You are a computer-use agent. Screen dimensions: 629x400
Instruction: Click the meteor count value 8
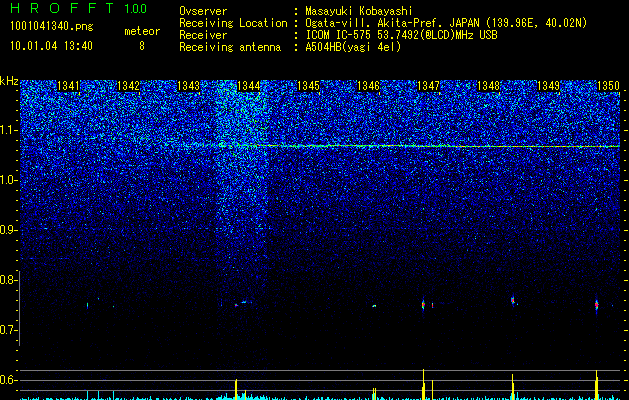click(142, 46)
